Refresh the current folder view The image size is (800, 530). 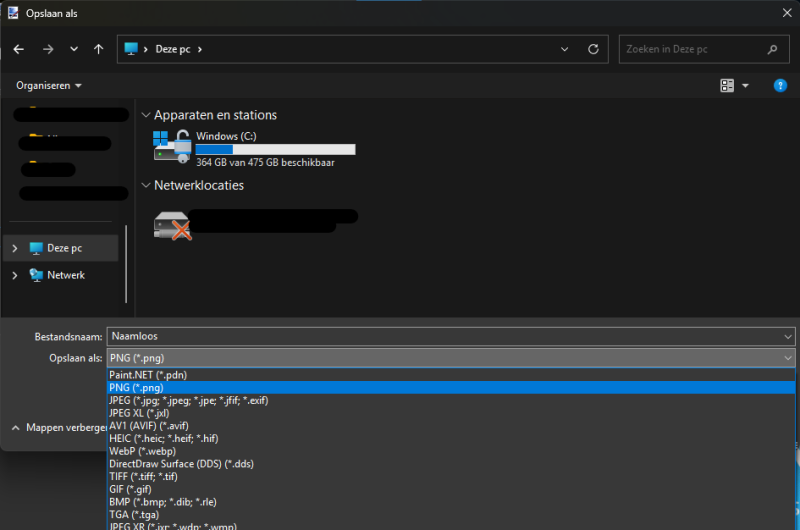point(593,49)
